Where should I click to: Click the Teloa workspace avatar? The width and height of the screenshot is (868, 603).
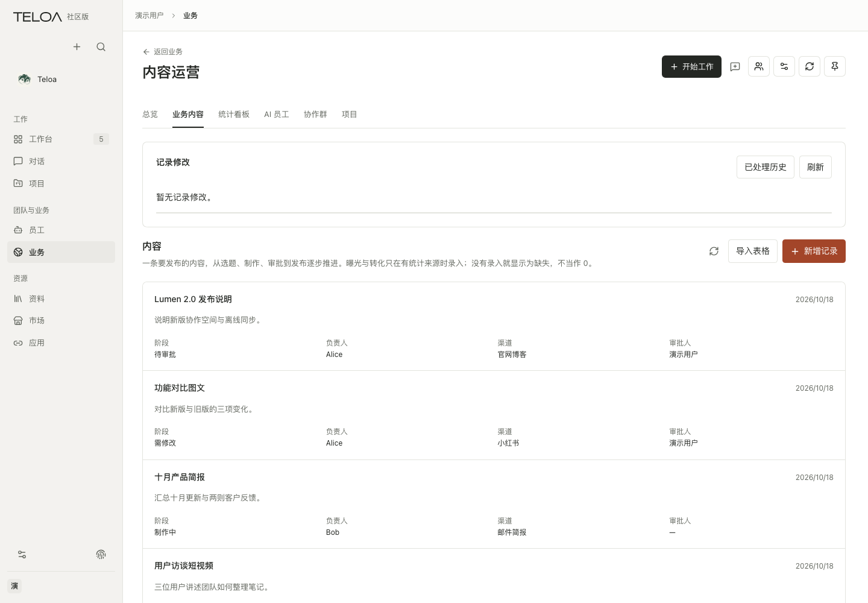click(24, 79)
